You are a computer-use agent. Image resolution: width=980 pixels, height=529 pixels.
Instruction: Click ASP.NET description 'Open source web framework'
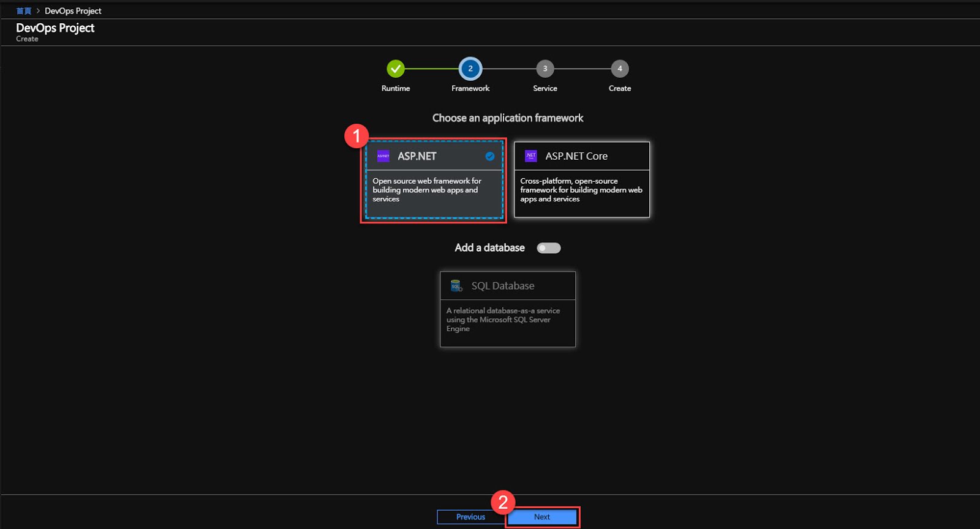tap(427, 190)
